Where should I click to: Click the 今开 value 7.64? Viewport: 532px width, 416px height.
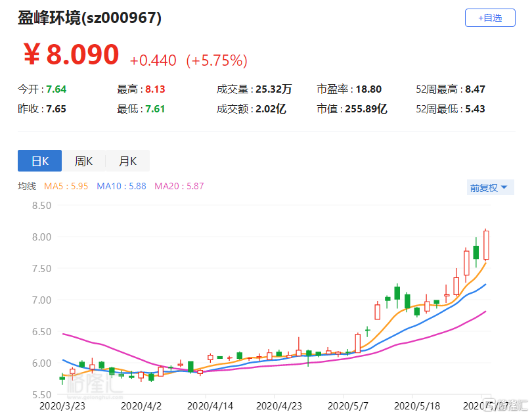pos(56,89)
